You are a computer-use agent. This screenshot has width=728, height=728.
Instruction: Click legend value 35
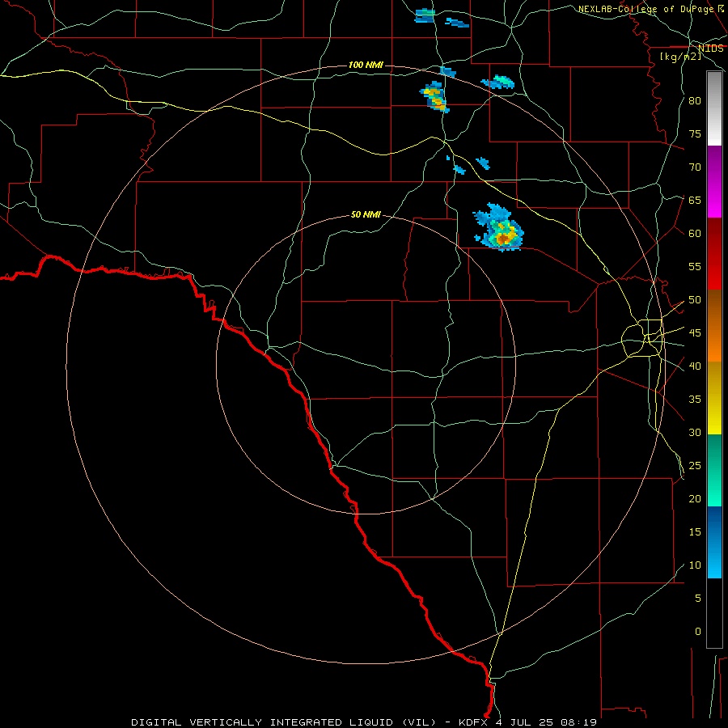tap(695, 400)
